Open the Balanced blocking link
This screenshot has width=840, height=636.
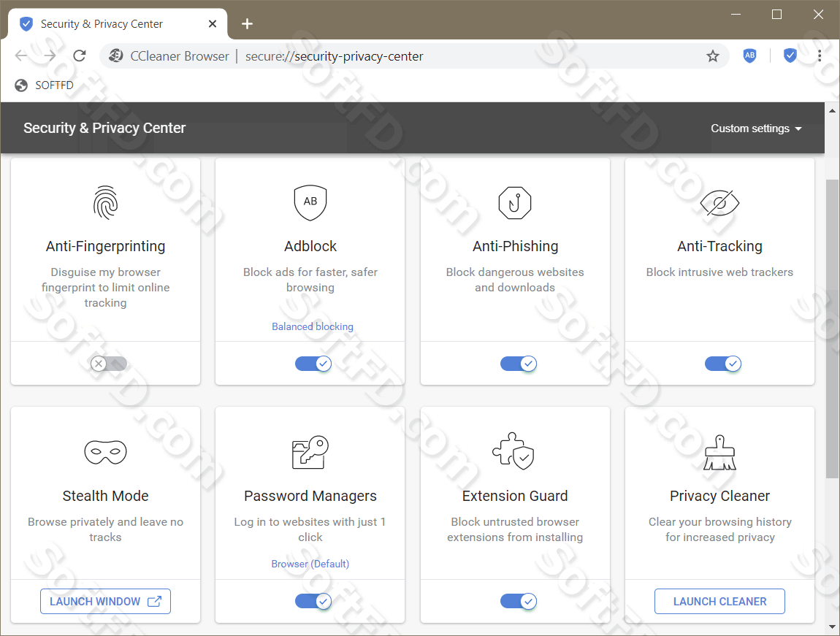coord(313,326)
